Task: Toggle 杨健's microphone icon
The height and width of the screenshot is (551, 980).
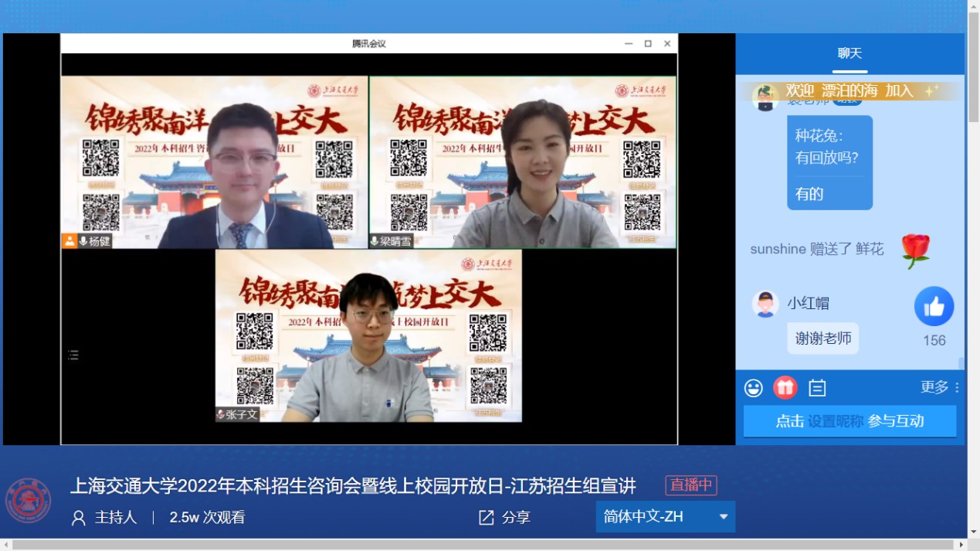Action: (x=83, y=241)
